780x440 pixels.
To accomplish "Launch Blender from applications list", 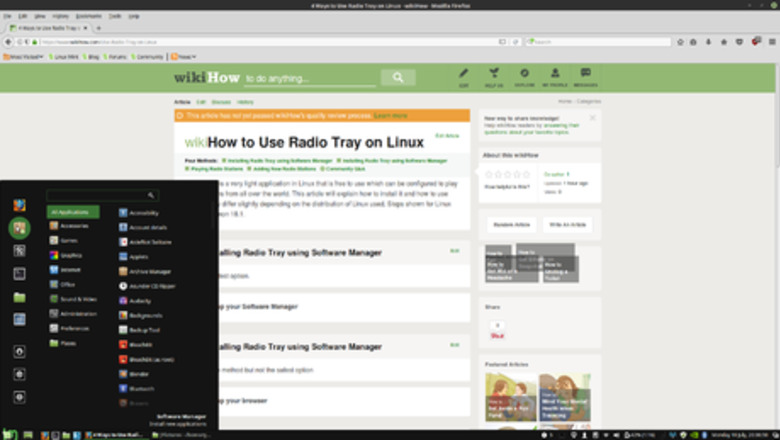I will click(x=134, y=373).
